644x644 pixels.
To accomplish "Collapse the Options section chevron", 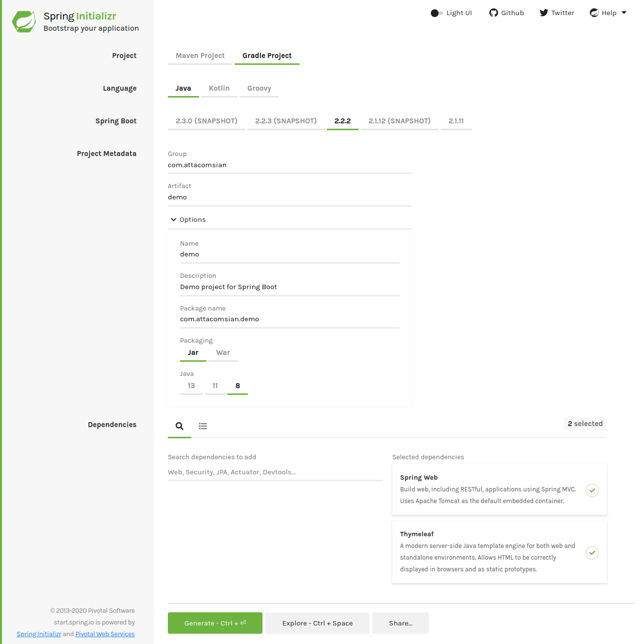I will (173, 220).
